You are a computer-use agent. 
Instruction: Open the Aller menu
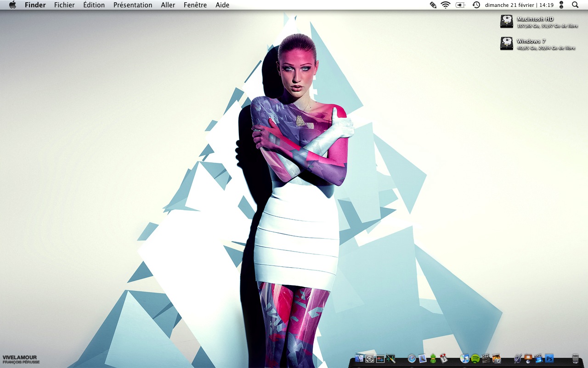[x=168, y=5]
